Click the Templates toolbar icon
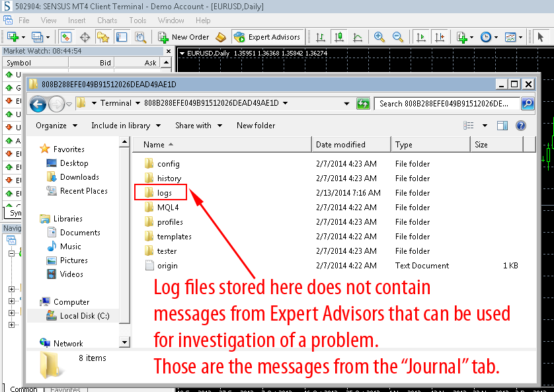The height and width of the screenshot is (392, 554). tap(510, 37)
